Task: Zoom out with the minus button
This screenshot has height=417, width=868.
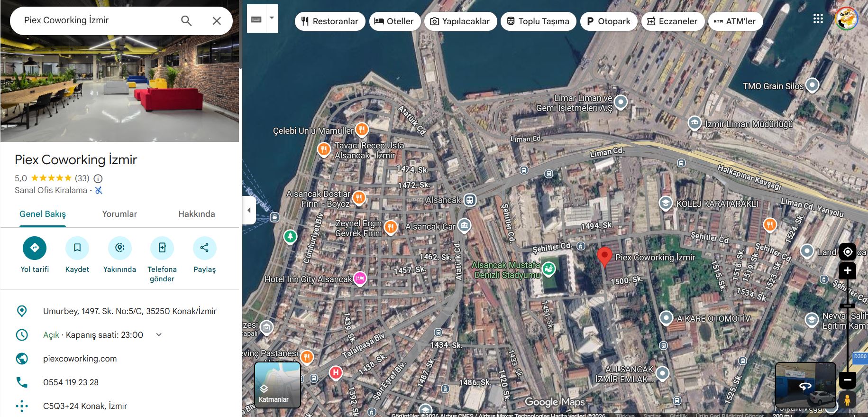Action: click(848, 380)
